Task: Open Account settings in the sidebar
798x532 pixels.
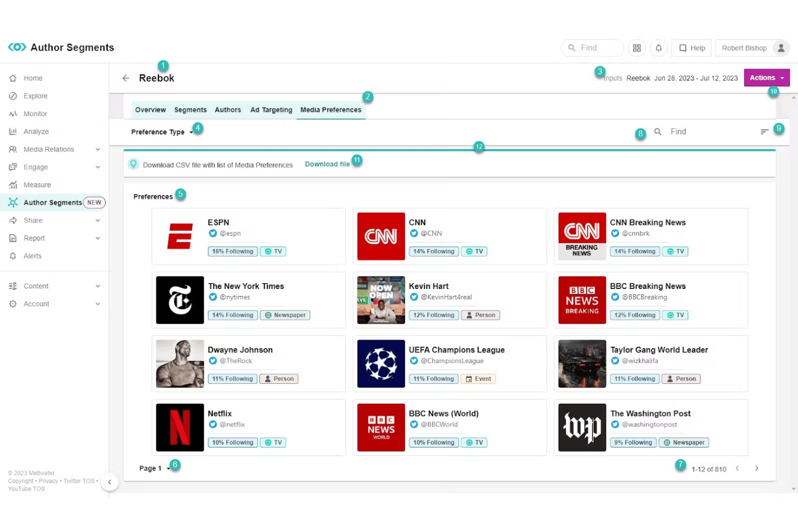Action: (x=36, y=304)
